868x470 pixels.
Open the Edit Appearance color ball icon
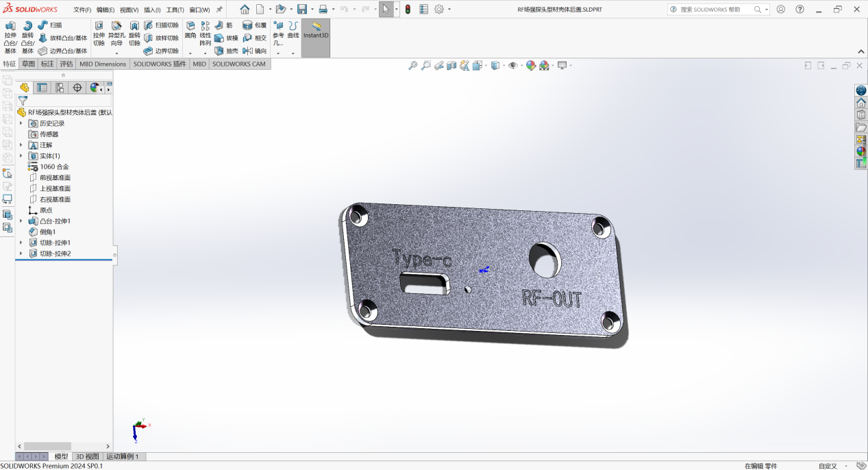(x=530, y=65)
